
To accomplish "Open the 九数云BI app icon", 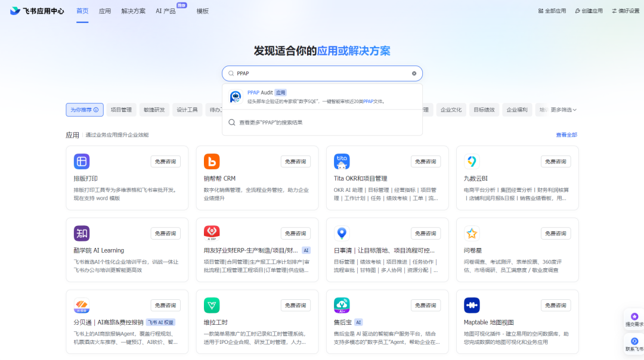I will pyautogui.click(x=472, y=162).
